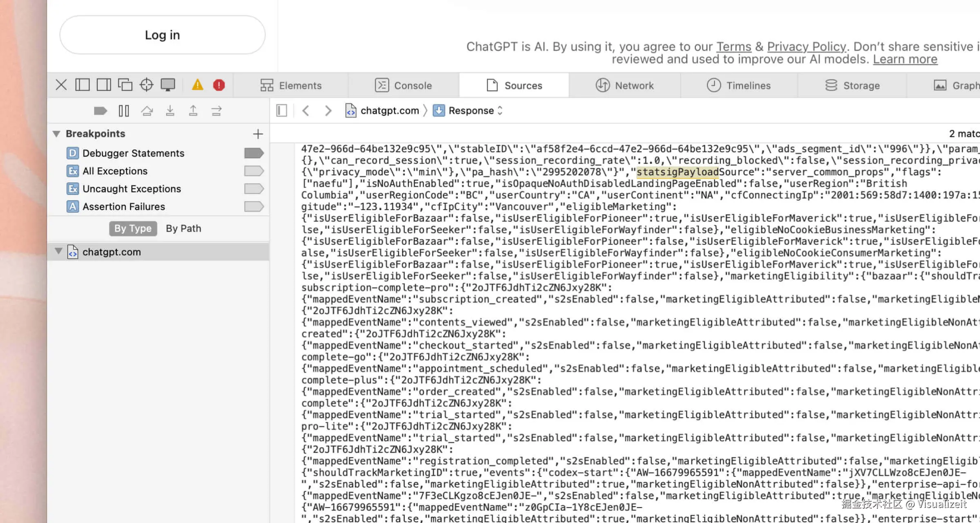
Task: Click the debugger step-next arrow
Action: (x=216, y=111)
